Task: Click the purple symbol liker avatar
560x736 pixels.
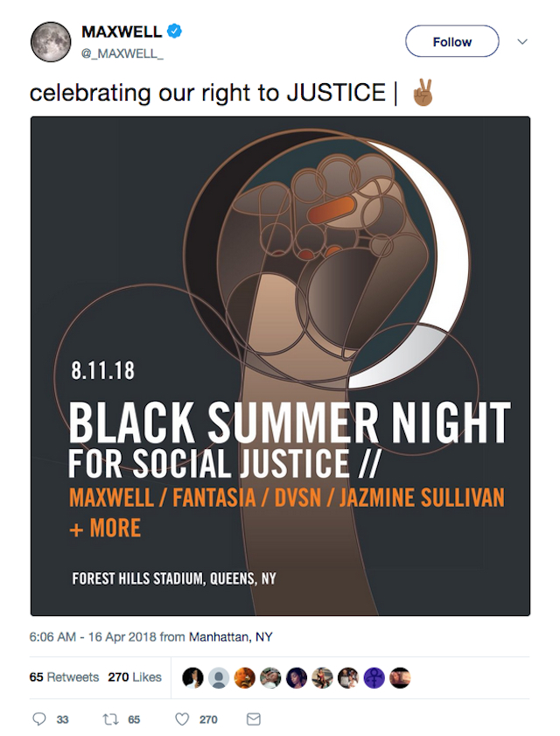Action: click(374, 677)
